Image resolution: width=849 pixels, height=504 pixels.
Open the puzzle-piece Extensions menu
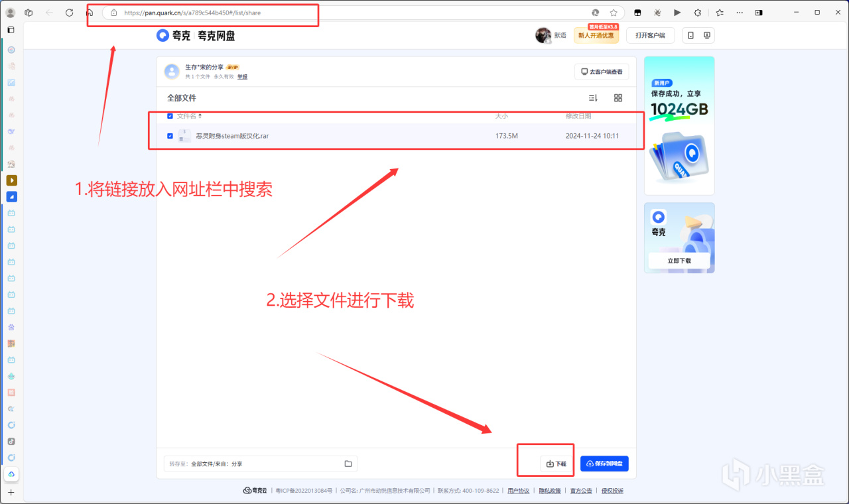point(698,13)
